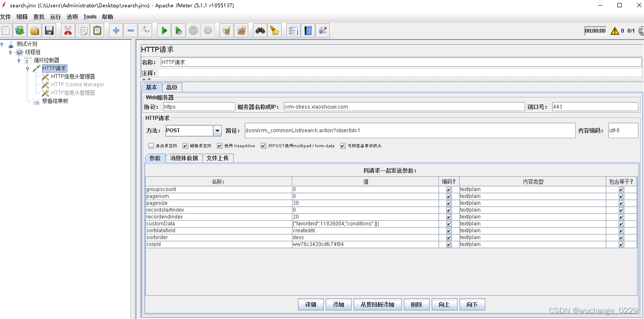Click the 服务器名称或IP input field
The height and width of the screenshot is (319, 644).
(403, 106)
